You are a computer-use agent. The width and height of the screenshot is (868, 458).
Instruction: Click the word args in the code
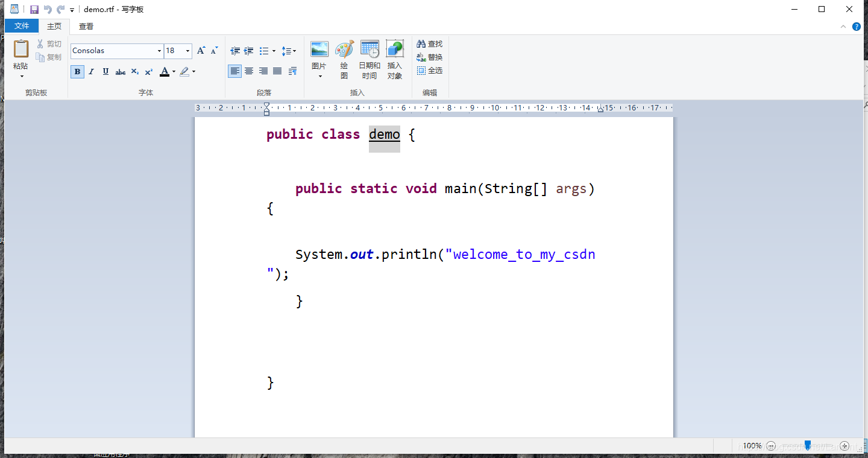click(571, 189)
